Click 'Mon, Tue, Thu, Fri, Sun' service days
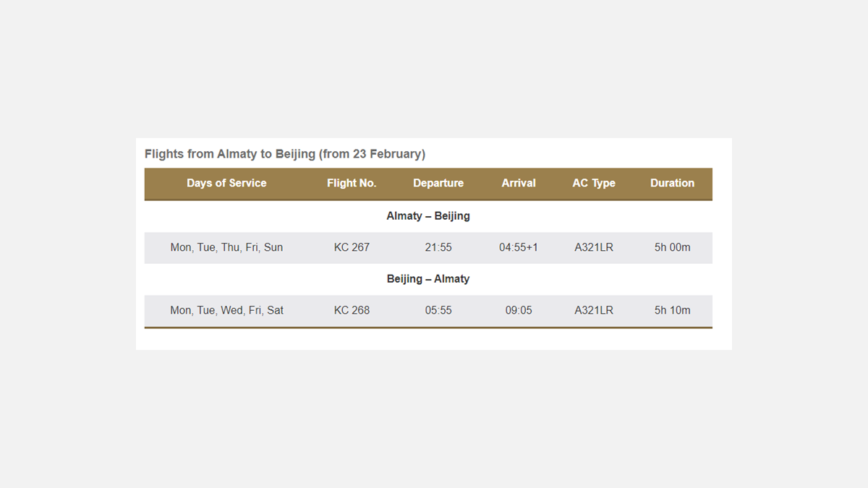868x488 pixels. [x=226, y=247]
